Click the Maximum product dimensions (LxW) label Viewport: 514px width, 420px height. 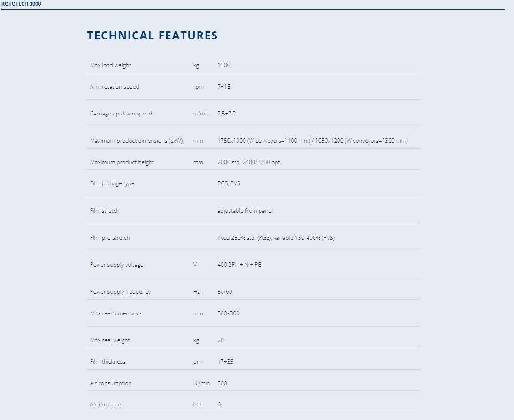coord(137,141)
